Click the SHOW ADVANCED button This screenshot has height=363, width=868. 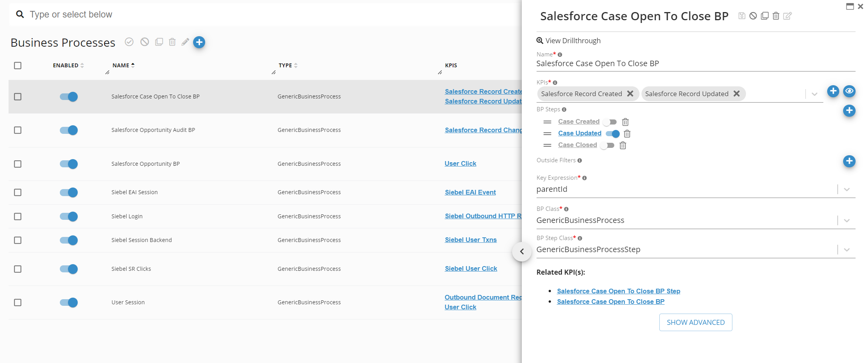(x=695, y=323)
